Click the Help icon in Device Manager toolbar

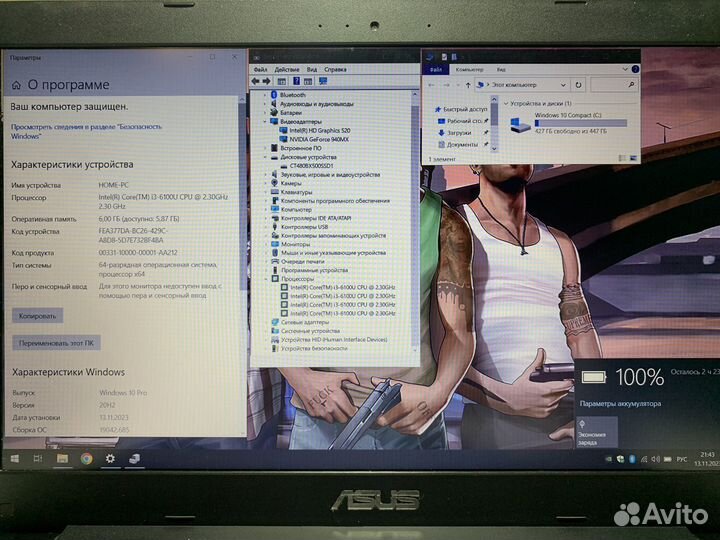[x=296, y=81]
